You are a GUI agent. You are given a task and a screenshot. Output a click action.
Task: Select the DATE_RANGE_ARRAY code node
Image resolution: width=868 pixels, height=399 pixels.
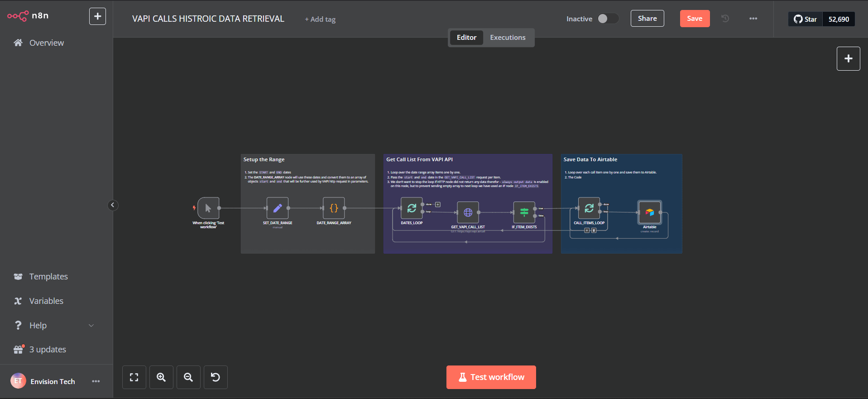334,208
